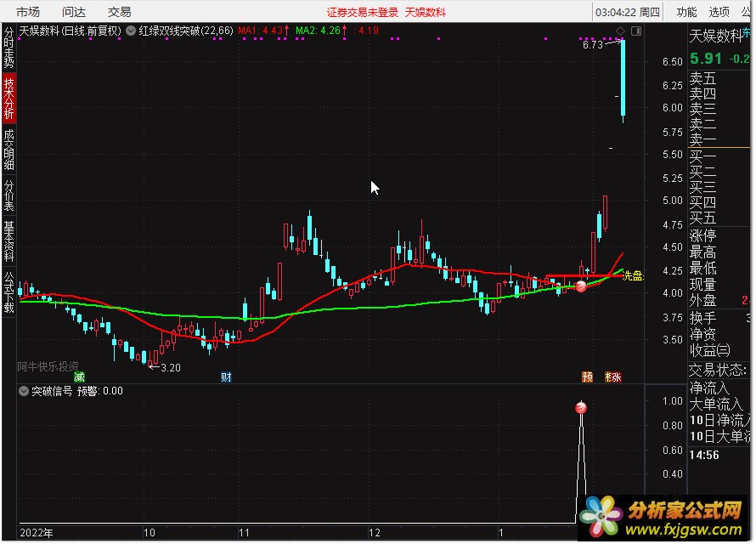Click the diamond icon above the chart
Image resolution: width=756 pixels, height=544 pixels.
621,31
